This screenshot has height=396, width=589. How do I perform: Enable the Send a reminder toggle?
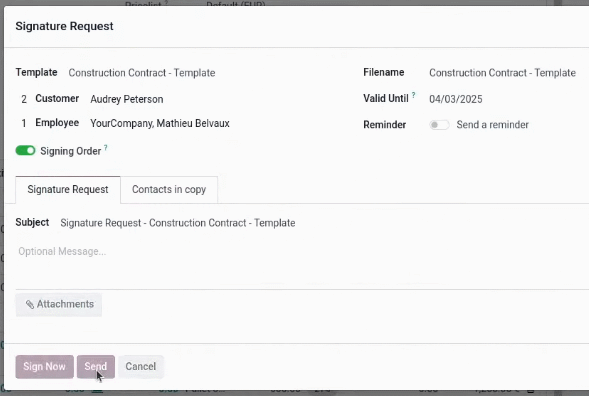439,125
